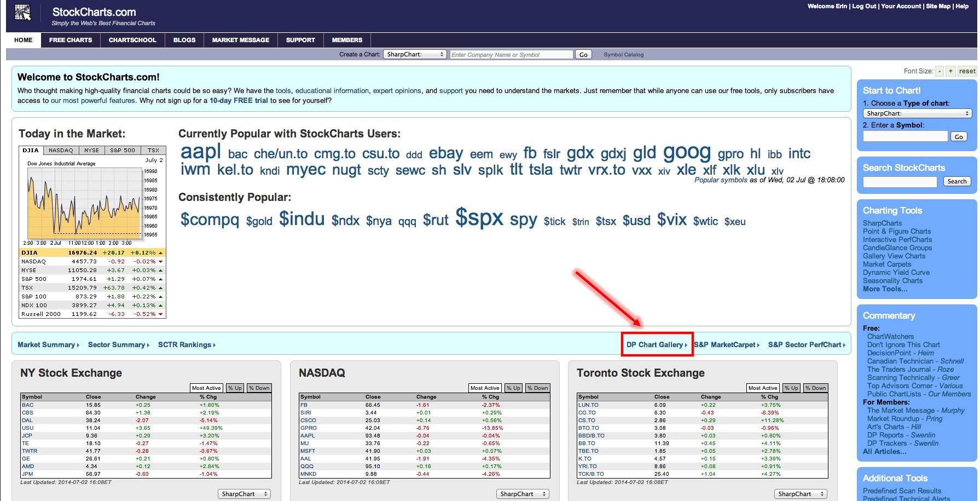Open MARKET MESSAGE page
Screen dimensions: 980x501
(241, 40)
